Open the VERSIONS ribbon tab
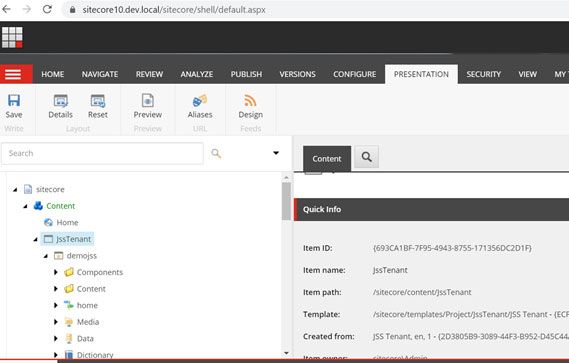 pos(297,74)
